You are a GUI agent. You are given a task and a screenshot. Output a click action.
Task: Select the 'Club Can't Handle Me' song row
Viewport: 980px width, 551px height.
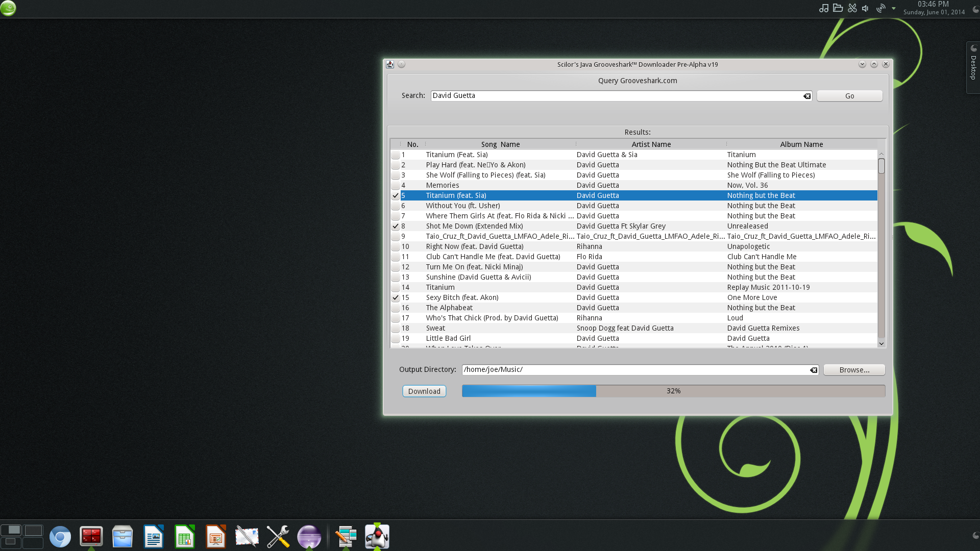[633, 257]
